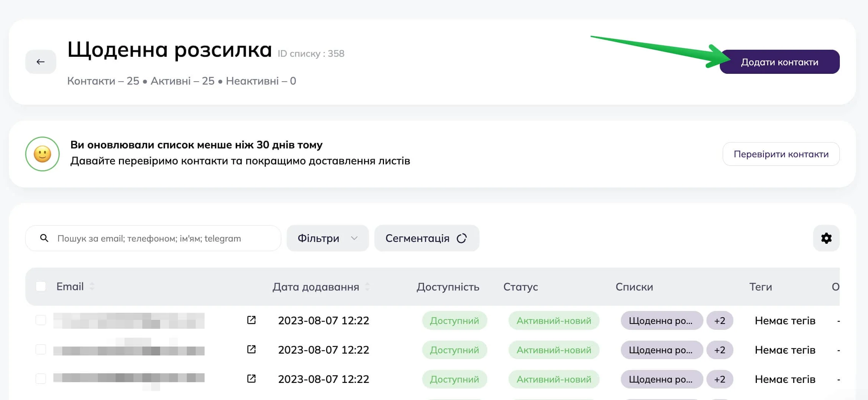Click the "Доступність" column header
Screen dimensions: 868x400
coord(448,287)
